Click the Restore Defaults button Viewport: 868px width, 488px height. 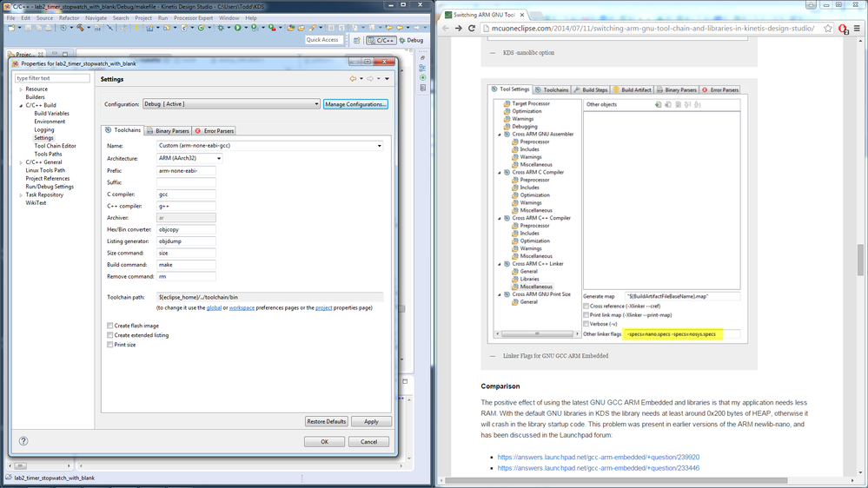point(326,422)
